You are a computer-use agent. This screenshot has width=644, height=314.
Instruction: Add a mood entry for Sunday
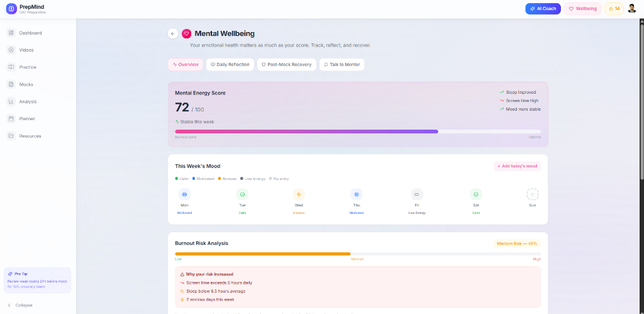coord(533,194)
